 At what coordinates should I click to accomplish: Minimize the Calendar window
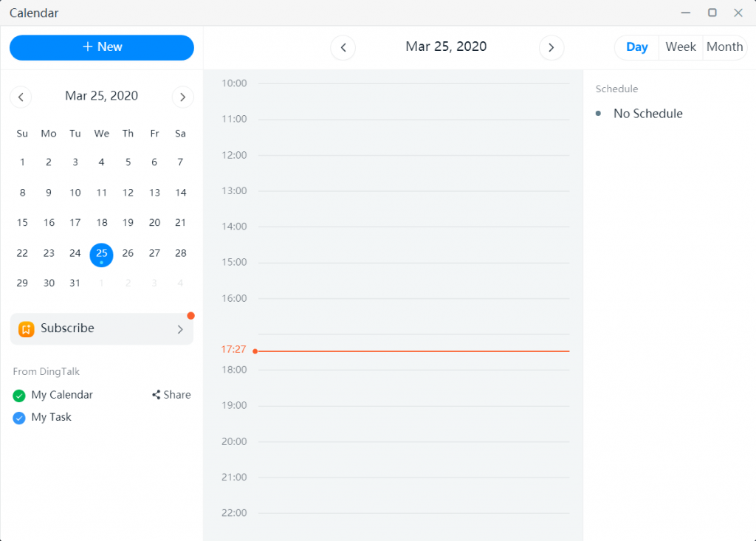687,13
